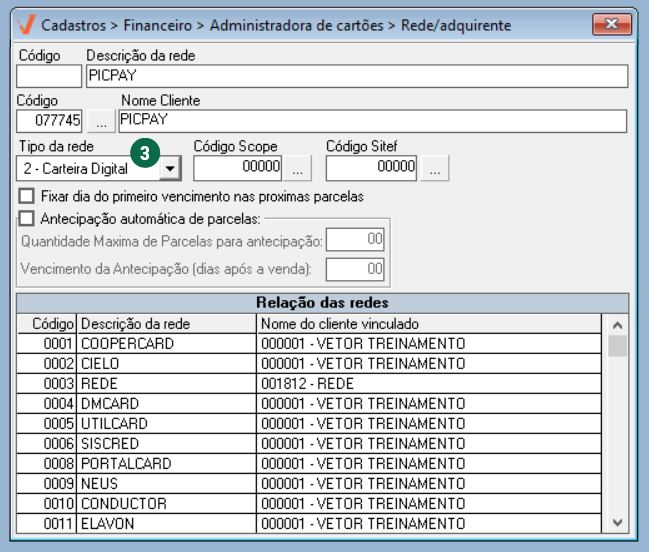Select the ELAVON row
This screenshot has height=552, width=649.
click(309, 523)
